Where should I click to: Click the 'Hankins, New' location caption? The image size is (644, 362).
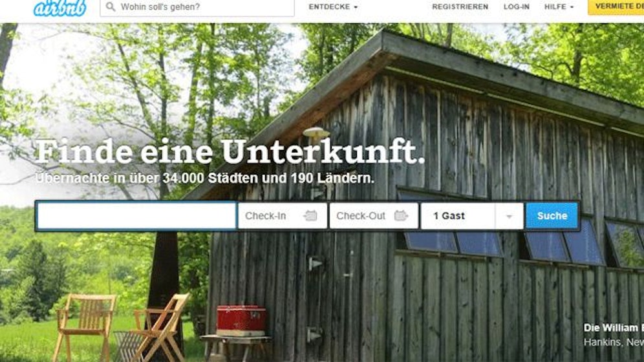614,342
